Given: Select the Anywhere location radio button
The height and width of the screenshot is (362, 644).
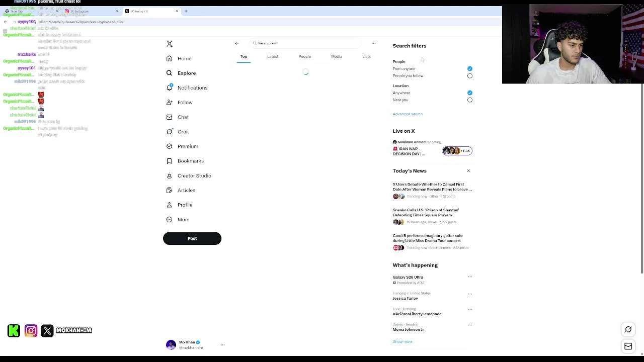Looking at the screenshot, I should pyautogui.click(x=470, y=93).
